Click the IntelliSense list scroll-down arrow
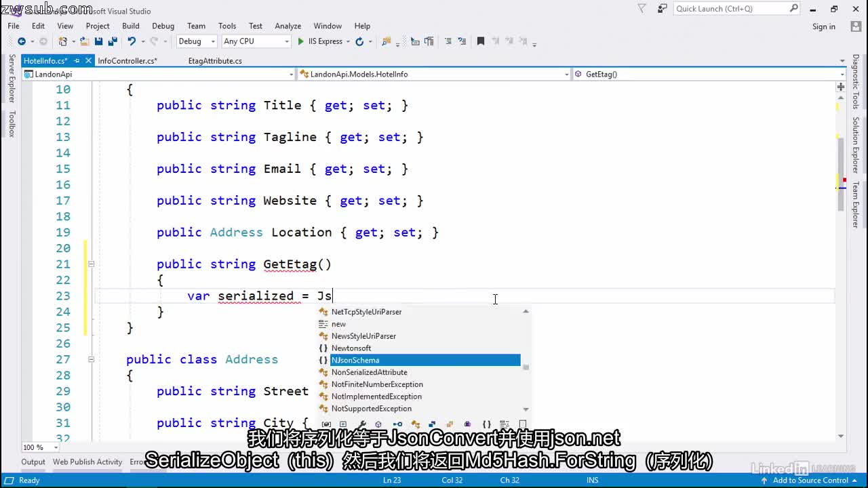Screen dimensions: 868x488 point(526,409)
